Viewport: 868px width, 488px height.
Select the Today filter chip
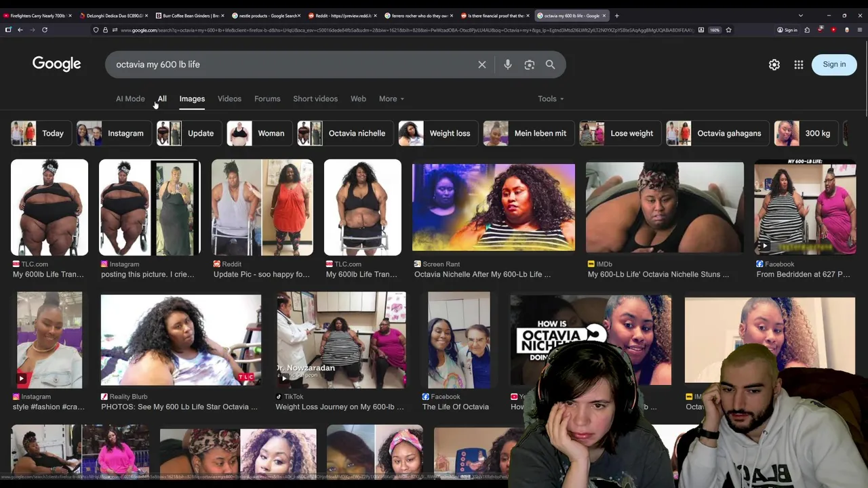tap(41, 134)
